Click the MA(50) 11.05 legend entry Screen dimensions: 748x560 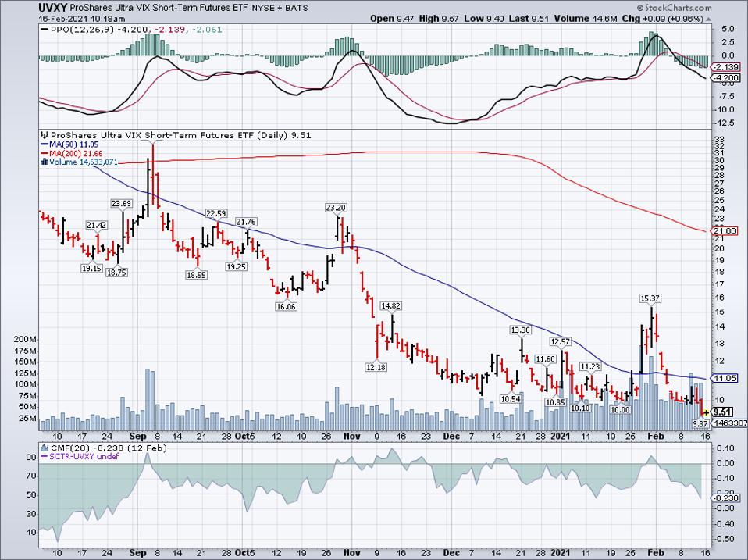point(69,144)
